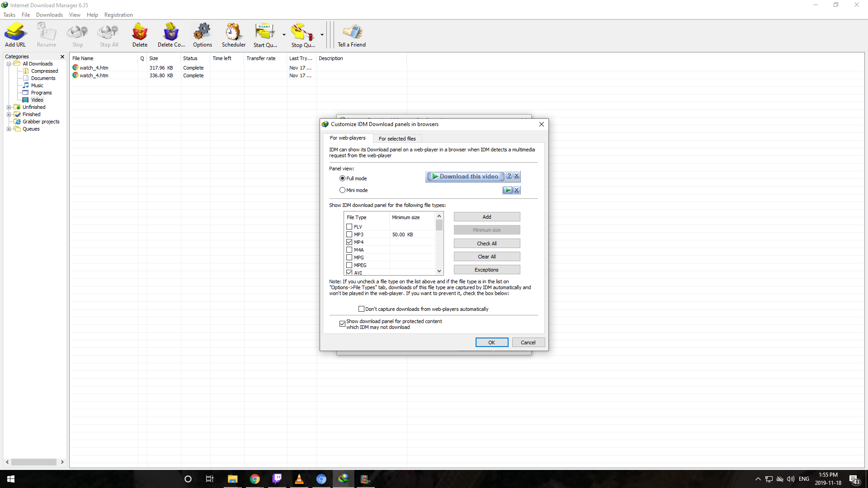Screen dimensions: 868x488
Task: Open Twitch from the taskbar
Action: pyautogui.click(x=277, y=479)
